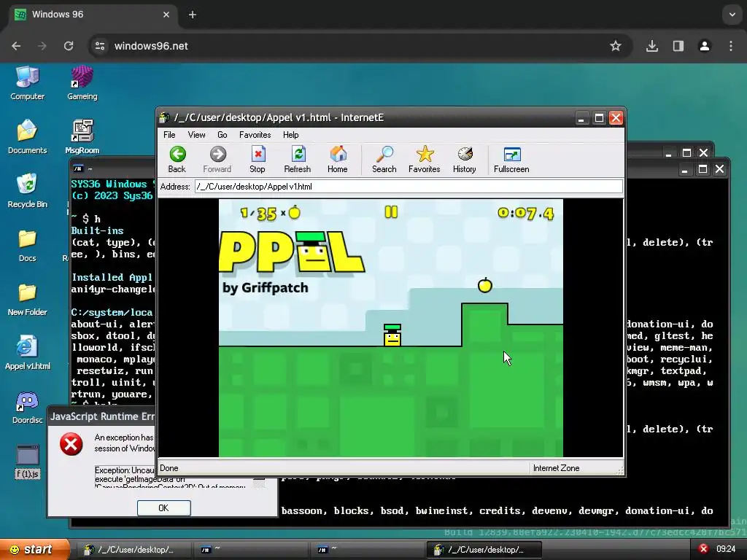Go to Home in InternetE toolbar
Screen dimensions: 747x560
[x=337, y=160]
